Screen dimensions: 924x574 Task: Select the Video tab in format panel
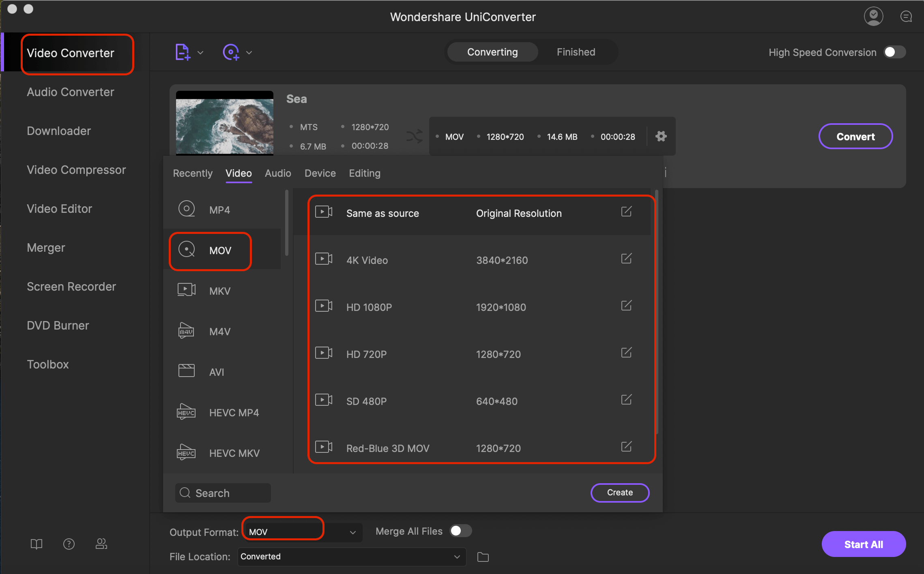[x=238, y=173]
